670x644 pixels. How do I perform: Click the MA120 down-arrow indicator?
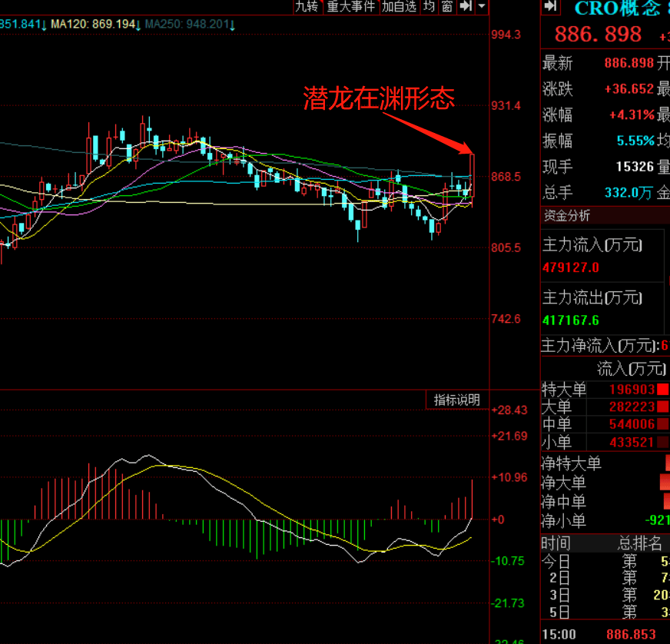[x=138, y=25]
